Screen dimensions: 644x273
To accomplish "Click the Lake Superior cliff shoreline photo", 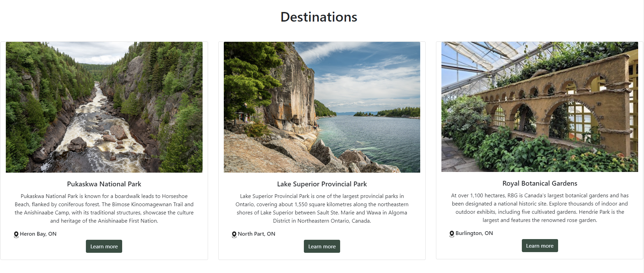I will 322,107.
